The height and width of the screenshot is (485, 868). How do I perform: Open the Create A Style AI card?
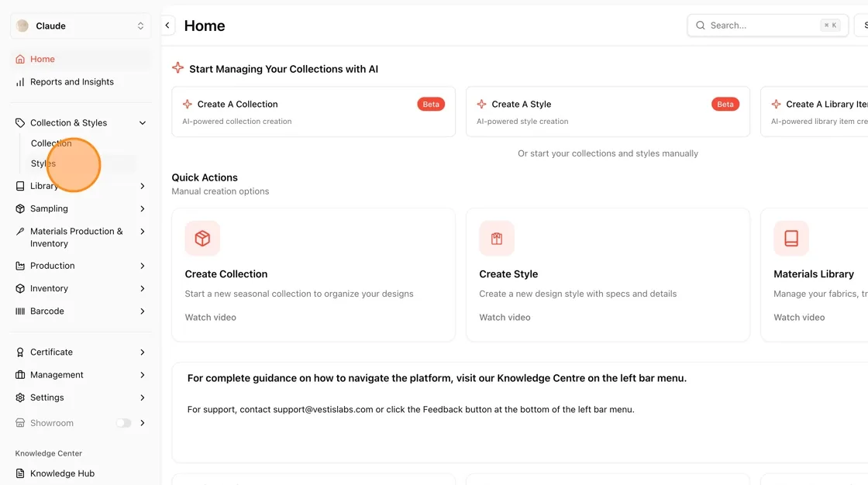(x=608, y=112)
